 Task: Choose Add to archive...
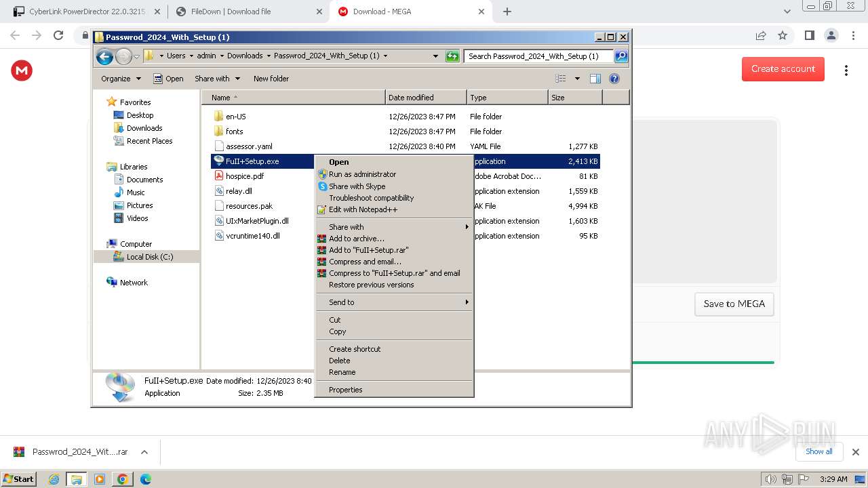pyautogui.click(x=394, y=239)
